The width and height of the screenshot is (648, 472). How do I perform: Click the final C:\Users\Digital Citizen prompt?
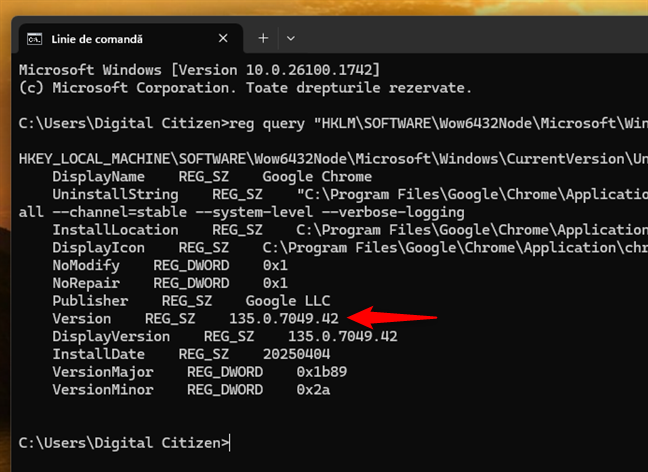coord(124,443)
